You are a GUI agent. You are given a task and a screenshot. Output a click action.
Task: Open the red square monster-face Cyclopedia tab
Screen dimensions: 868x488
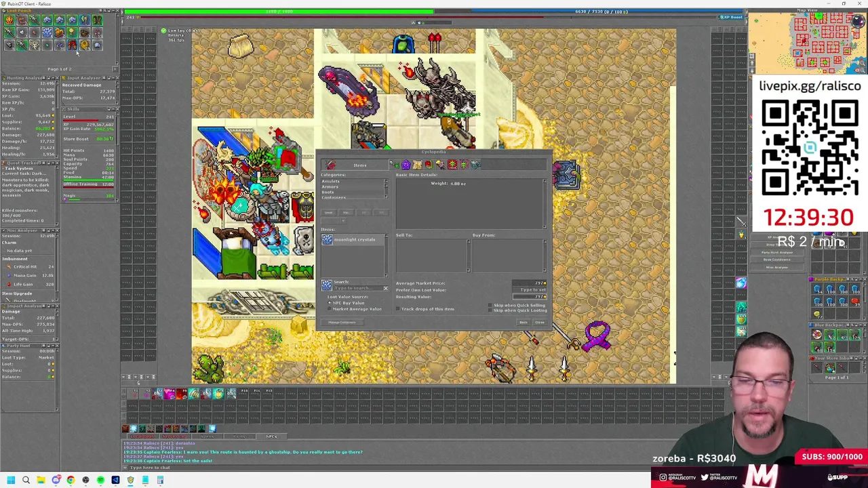pyautogui.click(x=452, y=165)
